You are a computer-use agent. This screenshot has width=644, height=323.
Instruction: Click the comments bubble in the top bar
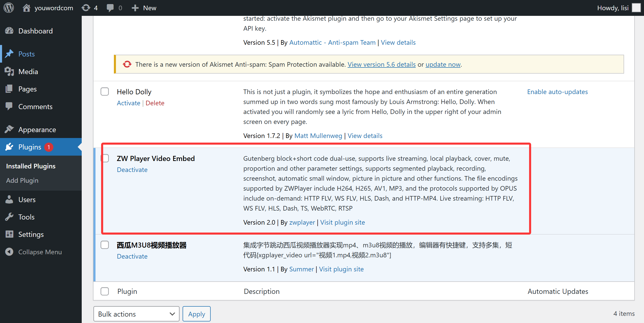[x=110, y=8]
